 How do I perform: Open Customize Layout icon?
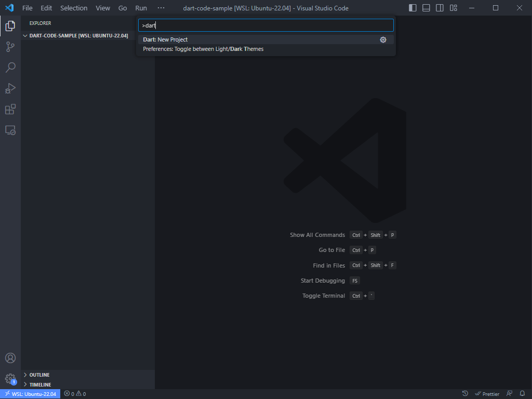coord(453,8)
